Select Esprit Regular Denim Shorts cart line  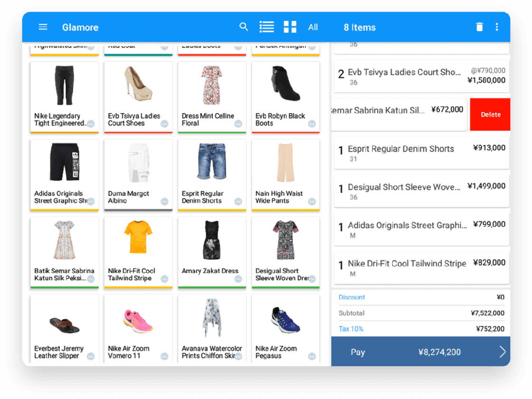coord(421,153)
